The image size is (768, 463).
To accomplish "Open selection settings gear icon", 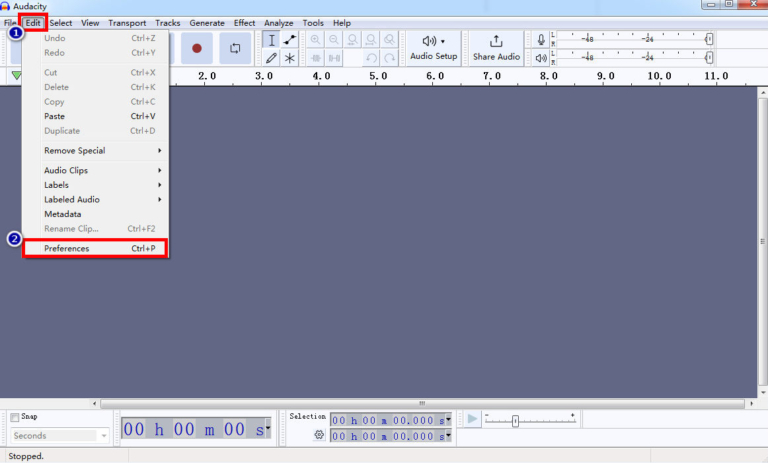I will tap(319, 435).
